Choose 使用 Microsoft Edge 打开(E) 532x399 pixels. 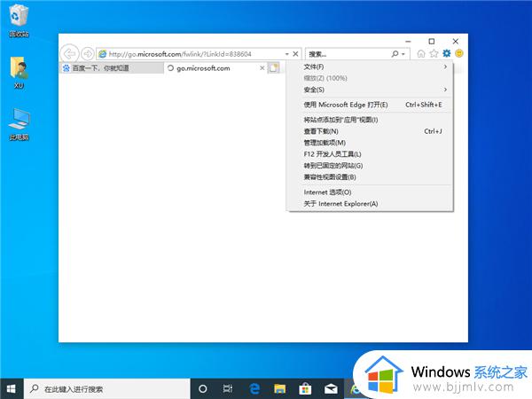372,105
